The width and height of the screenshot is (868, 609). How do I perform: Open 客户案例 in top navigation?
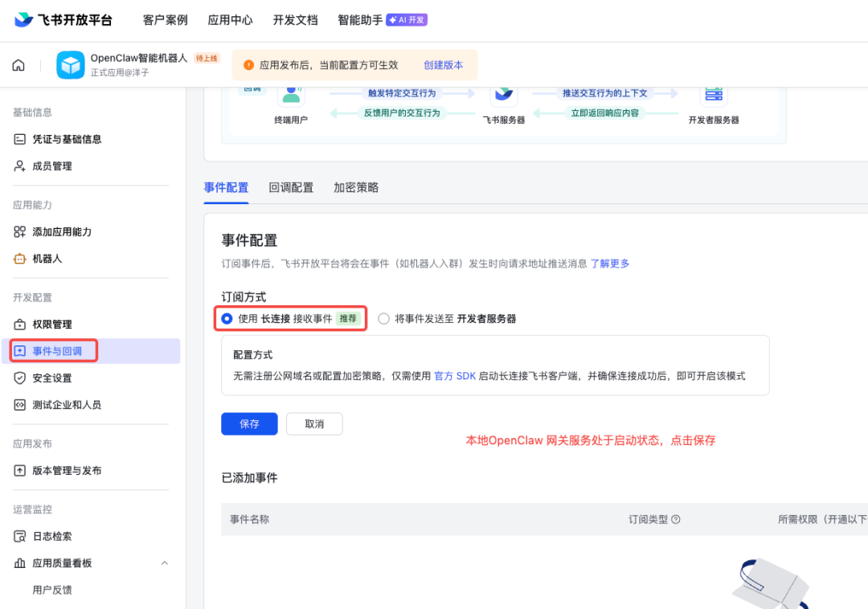coord(165,20)
